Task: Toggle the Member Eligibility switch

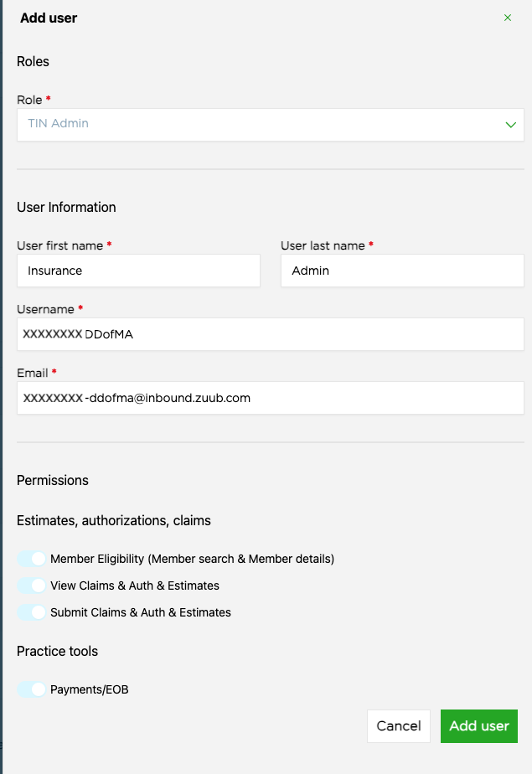Action: (31, 559)
